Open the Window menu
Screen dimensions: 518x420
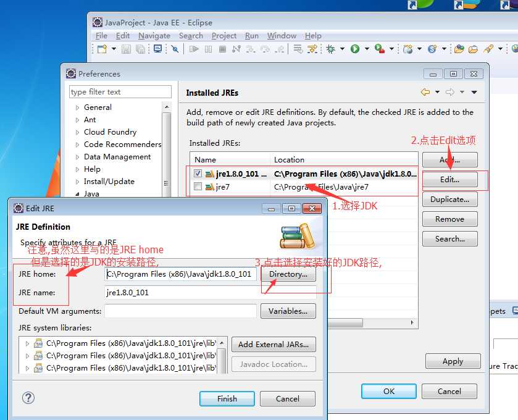[282, 36]
